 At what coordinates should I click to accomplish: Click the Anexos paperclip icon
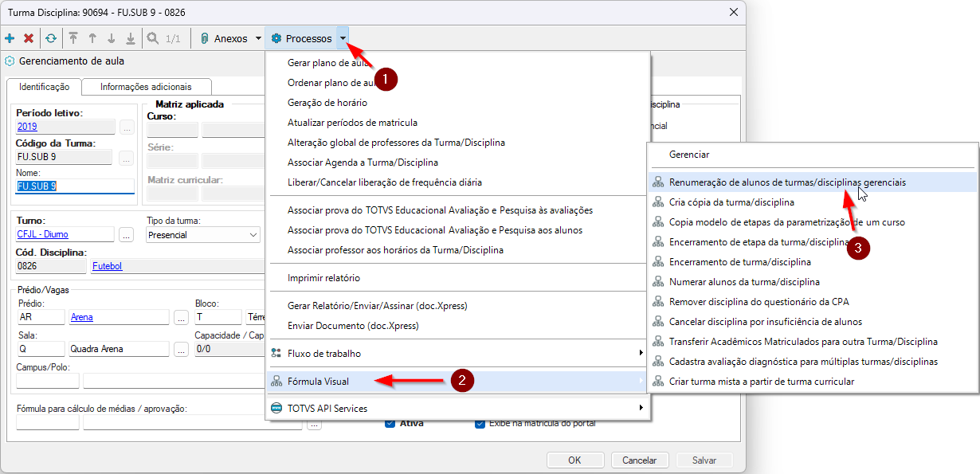[205, 38]
